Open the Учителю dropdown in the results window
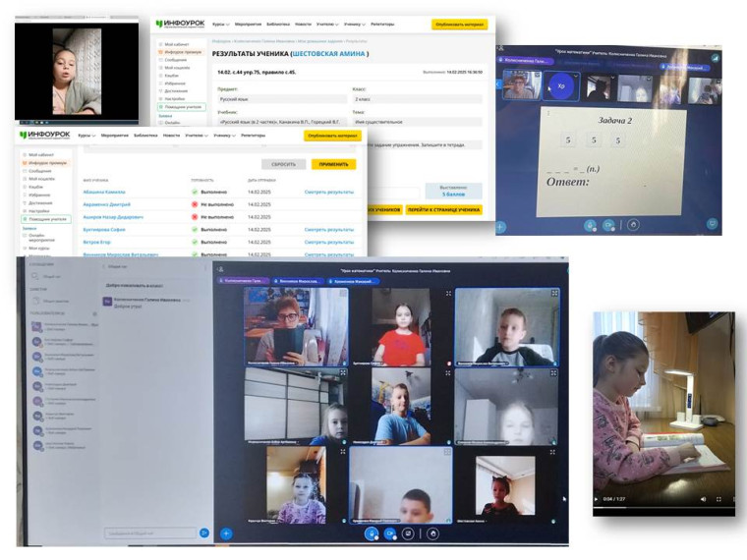747x560 pixels. click(327, 24)
